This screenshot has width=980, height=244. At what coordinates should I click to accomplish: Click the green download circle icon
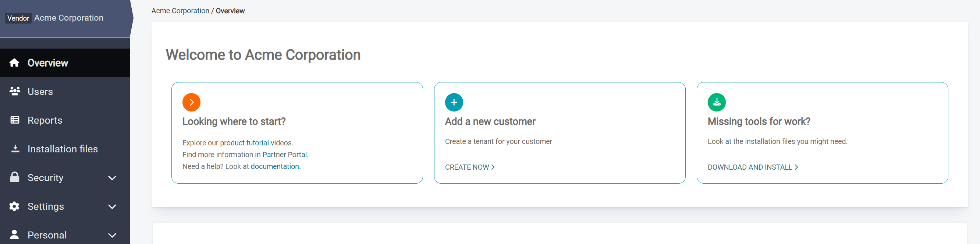(x=716, y=102)
